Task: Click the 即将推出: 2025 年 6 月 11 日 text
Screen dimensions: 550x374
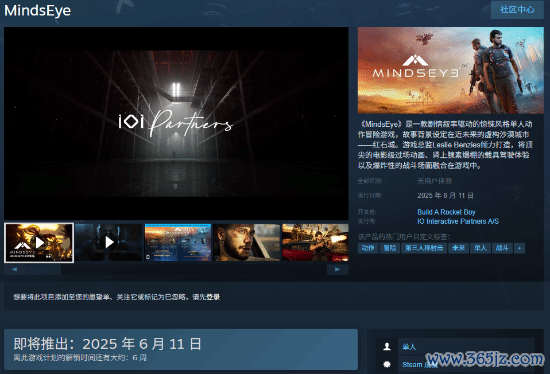Action: [x=107, y=344]
